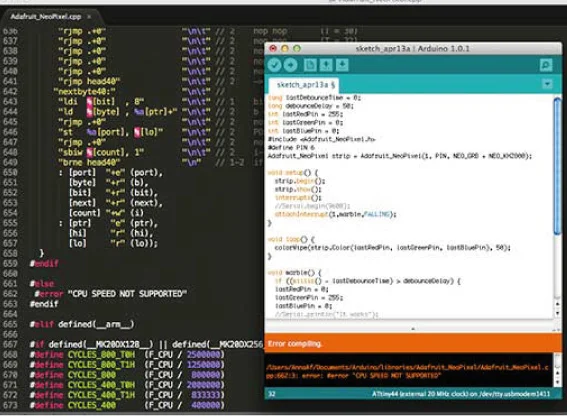This screenshot has height=419, width=567.
Task: Click the [lo] "r" (lo)); line 657
Action: (113, 243)
